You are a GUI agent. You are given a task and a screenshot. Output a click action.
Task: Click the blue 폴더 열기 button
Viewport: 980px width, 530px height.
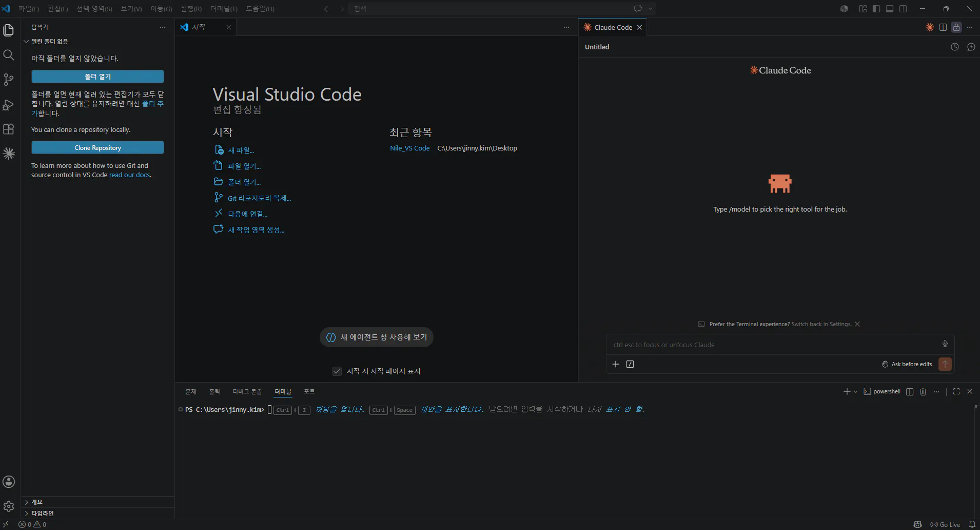(x=97, y=77)
